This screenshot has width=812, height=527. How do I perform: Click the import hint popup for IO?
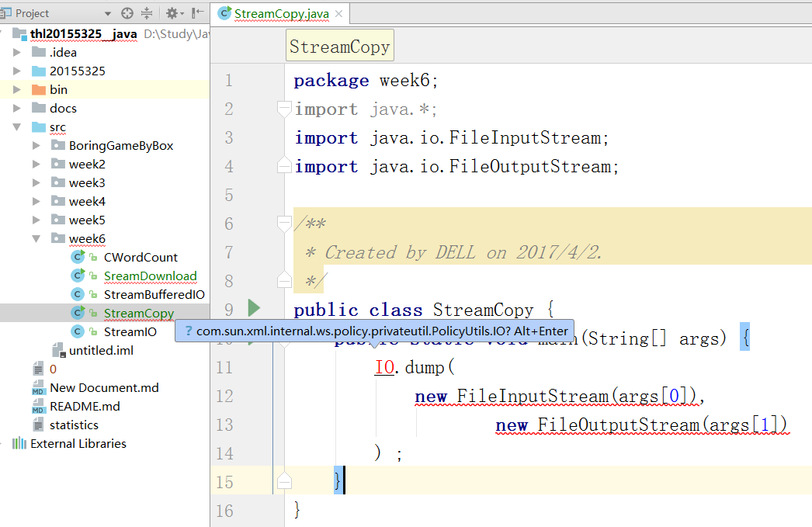click(x=374, y=331)
